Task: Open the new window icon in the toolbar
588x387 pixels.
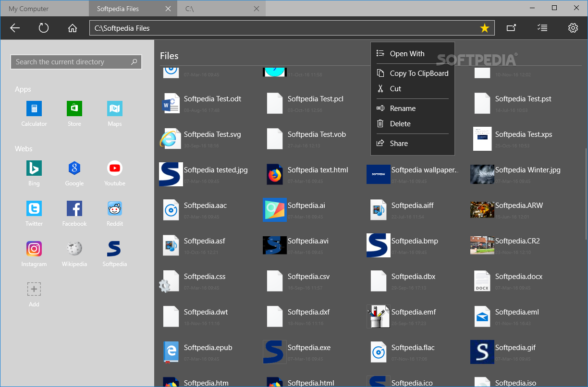Action: (511, 28)
